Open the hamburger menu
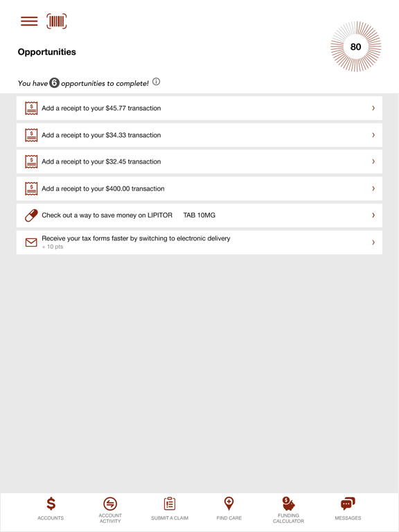This screenshot has height=532, width=399. click(29, 21)
